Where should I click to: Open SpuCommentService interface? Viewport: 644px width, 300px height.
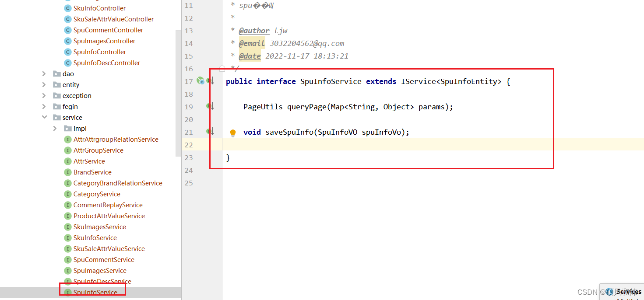104,260
